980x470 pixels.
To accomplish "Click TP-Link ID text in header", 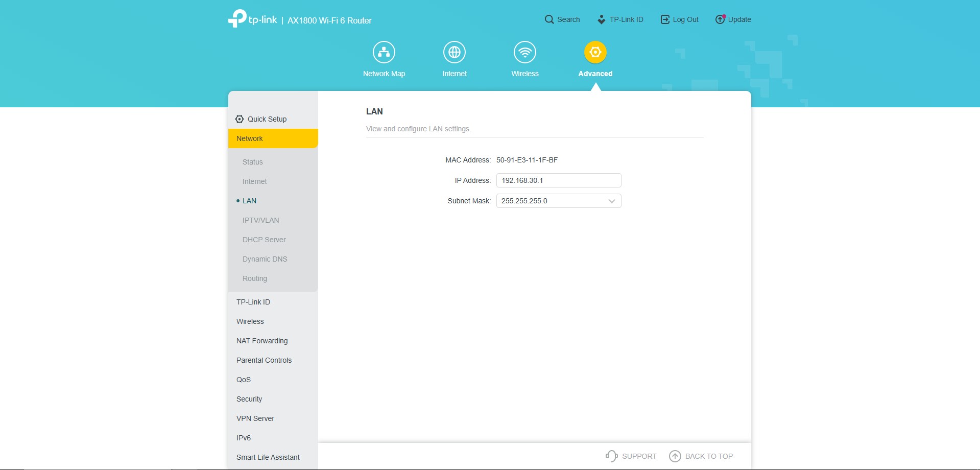I will click(627, 19).
